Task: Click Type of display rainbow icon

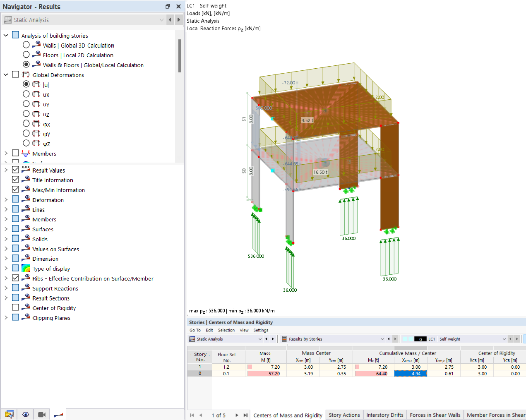Action: (26, 268)
